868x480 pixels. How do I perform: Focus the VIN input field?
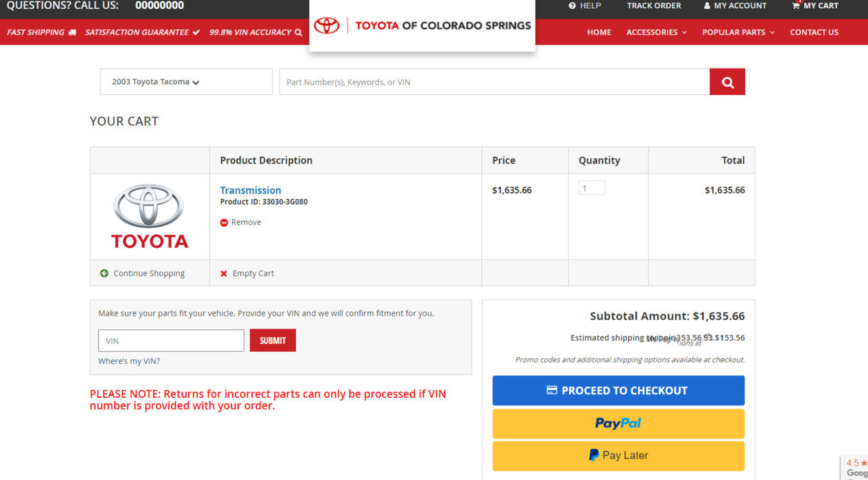pyautogui.click(x=171, y=341)
